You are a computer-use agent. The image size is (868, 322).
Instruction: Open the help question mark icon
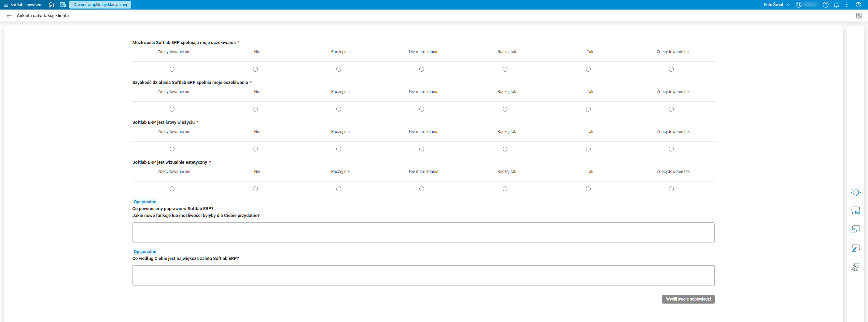coord(826,5)
